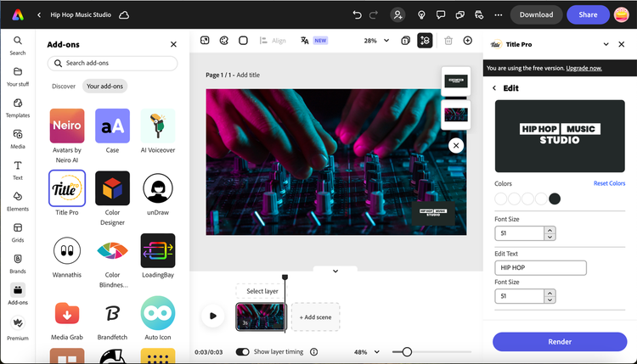Viewport: 637px width, 364px height.
Task: Launch the unDraw add-on
Action: point(158,193)
